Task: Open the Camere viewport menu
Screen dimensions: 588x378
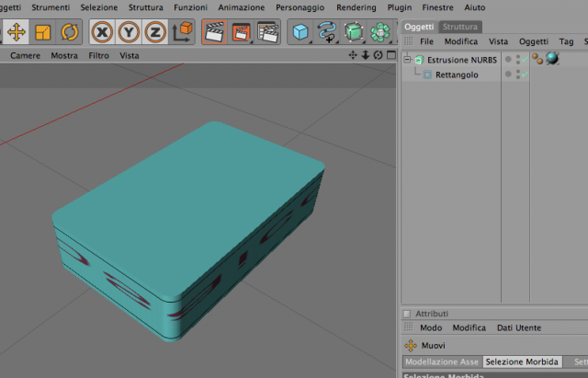Action: (x=25, y=55)
